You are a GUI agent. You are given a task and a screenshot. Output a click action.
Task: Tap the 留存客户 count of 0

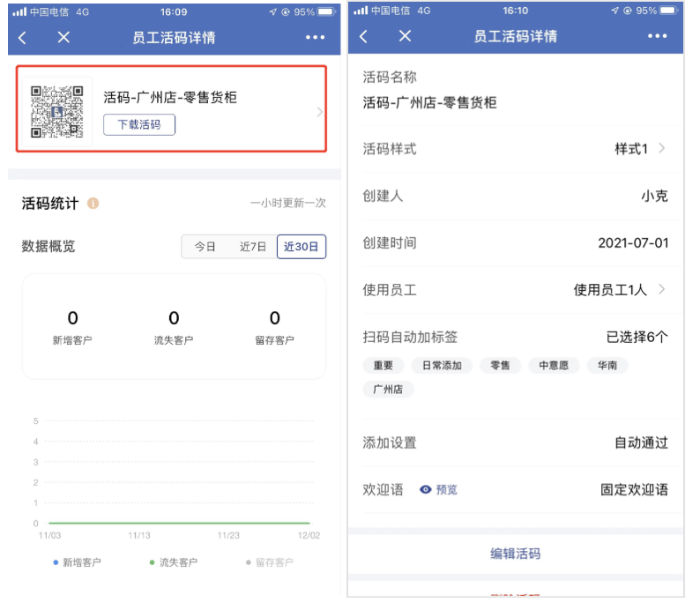pyautogui.click(x=274, y=318)
